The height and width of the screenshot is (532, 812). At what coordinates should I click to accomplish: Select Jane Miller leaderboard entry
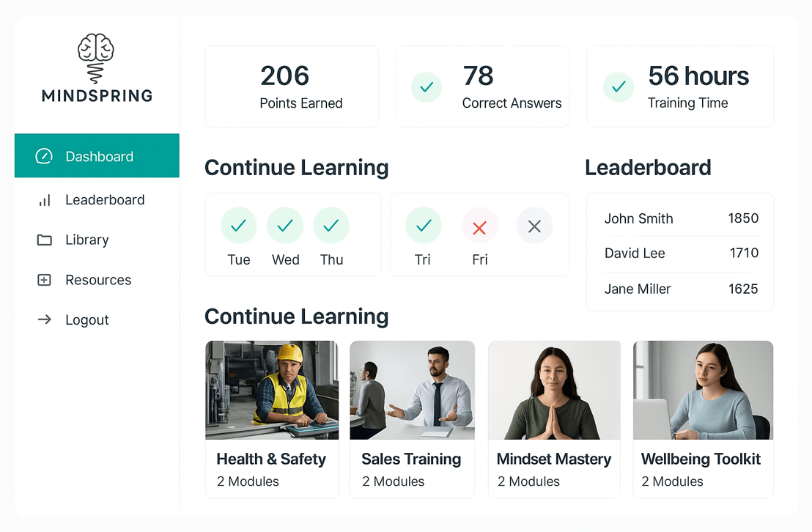[x=638, y=289]
